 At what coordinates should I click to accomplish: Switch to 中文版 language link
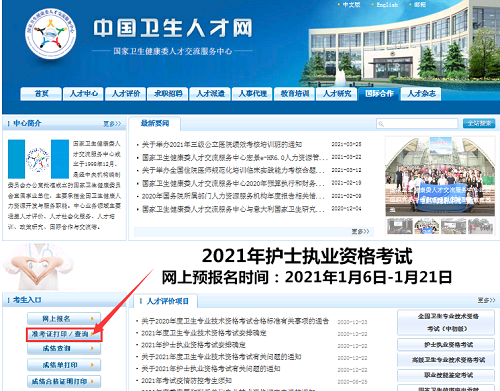click(351, 5)
